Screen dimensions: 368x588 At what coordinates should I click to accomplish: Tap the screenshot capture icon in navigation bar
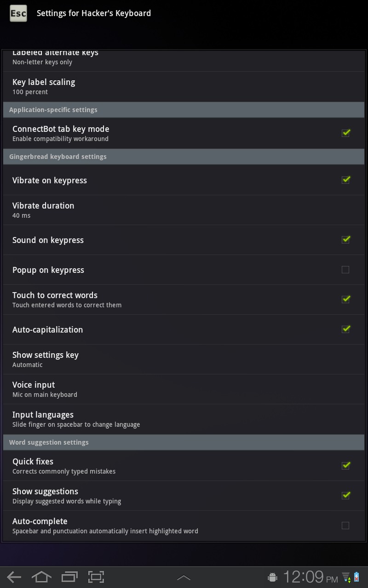96,577
